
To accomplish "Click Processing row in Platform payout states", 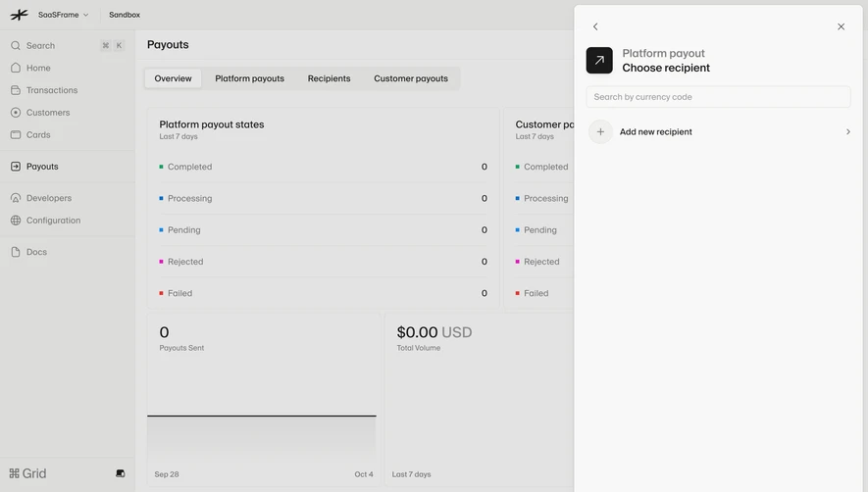I will 324,198.
